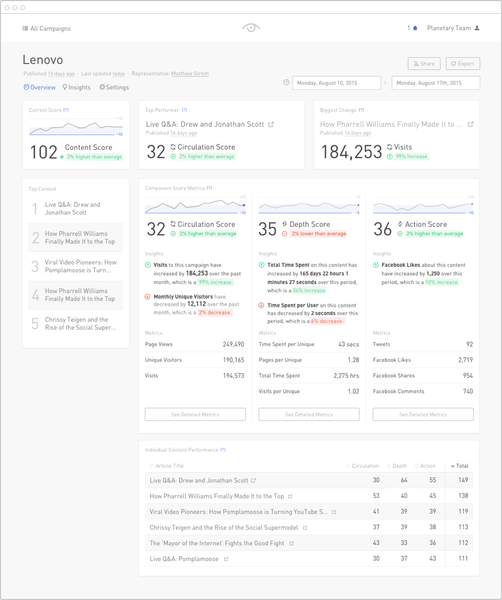The width and height of the screenshot is (502, 600).
Task: Open representative Matthew Ström link
Action: pos(190,73)
